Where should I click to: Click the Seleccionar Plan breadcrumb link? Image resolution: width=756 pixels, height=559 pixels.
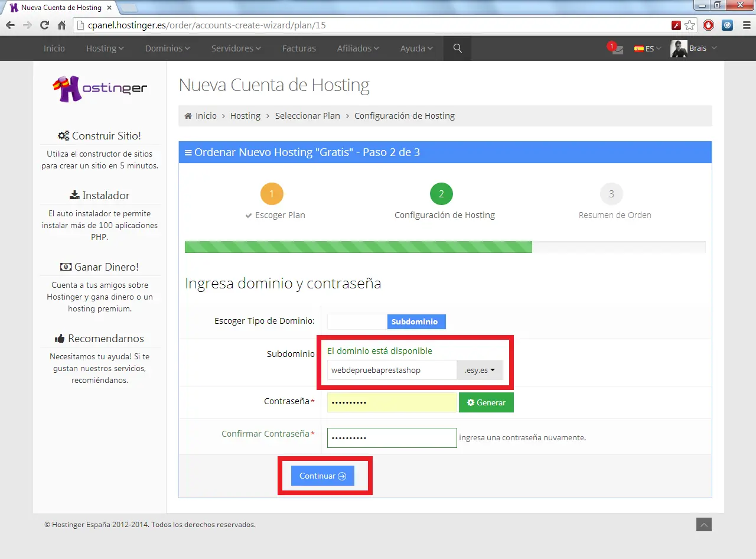(x=308, y=116)
